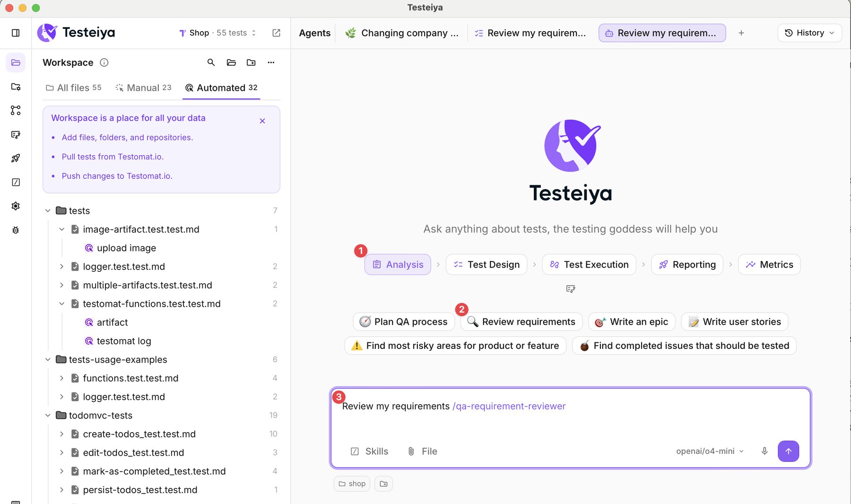The height and width of the screenshot is (504, 851).
Task: Dismiss the Workspace info banner
Action: click(x=262, y=121)
